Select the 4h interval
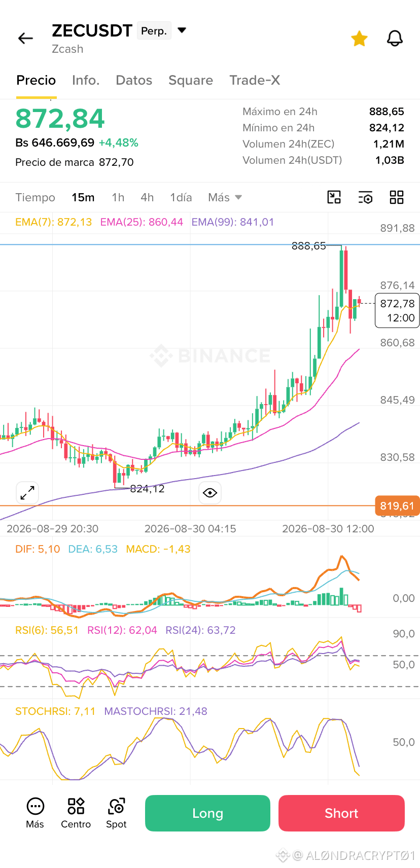The height and width of the screenshot is (868, 420). tap(147, 197)
